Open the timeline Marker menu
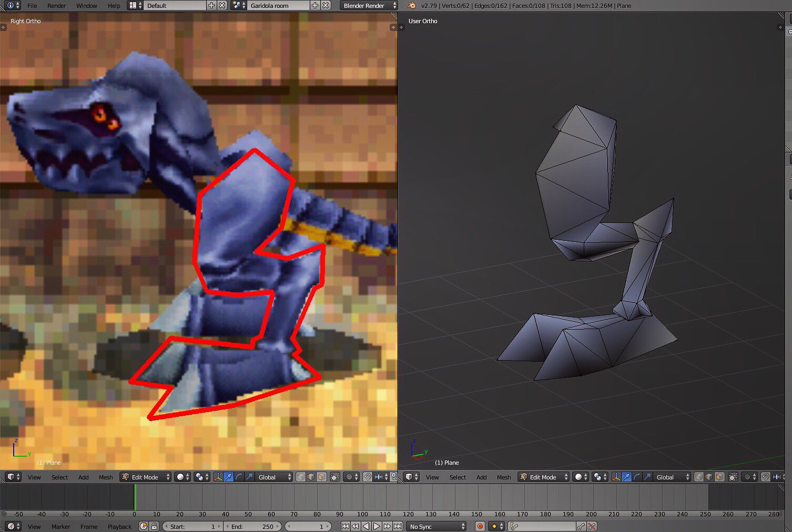This screenshot has height=532, width=792. (x=61, y=527)
